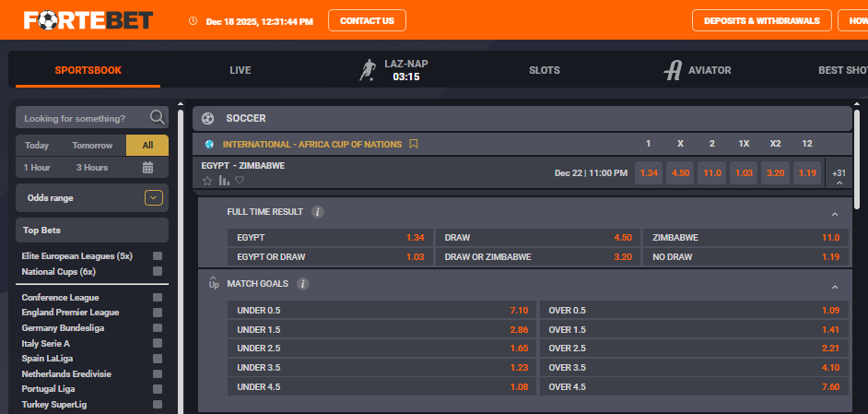Viewport: 868px width, 414px height.
Task: Check National Cups (6x)
Action: (158, 271)
